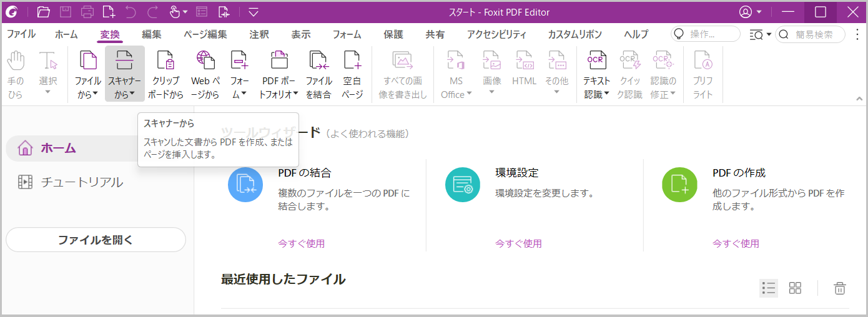
Task: Switch to the フォーム ribbon tab
Action: [347, 34]
